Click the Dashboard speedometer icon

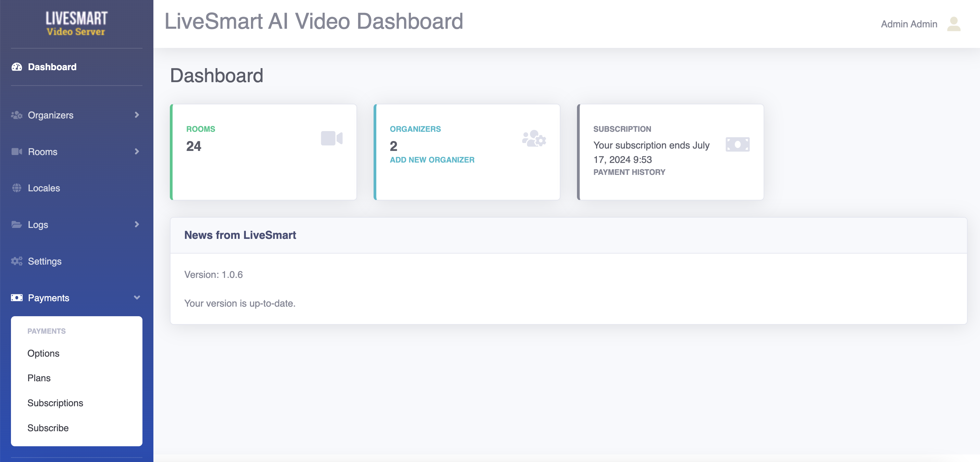tap(17, 67)
